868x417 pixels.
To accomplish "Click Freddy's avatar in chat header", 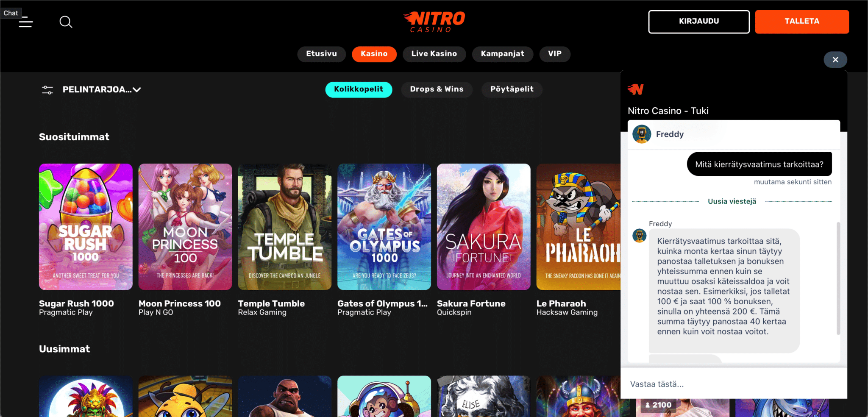I will point(642,134).
